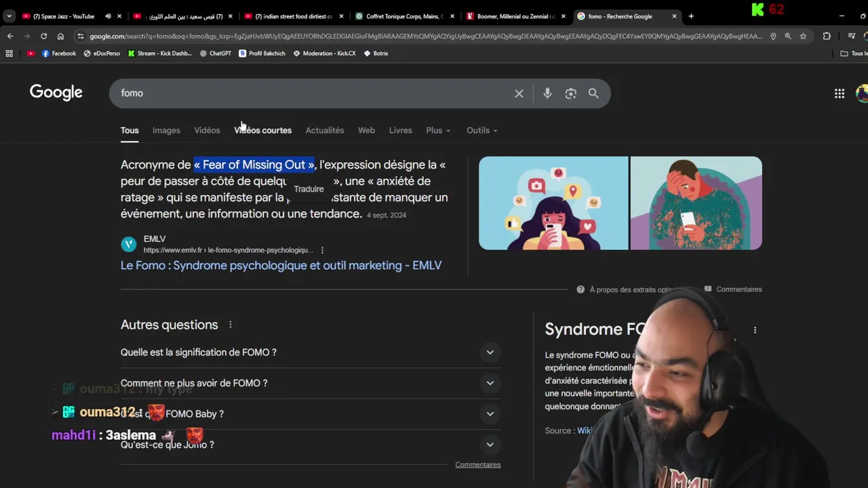This screenshot has height=488, width=868.
Task: Open the eDocPerso bookmark
Action: click(102, 54)
